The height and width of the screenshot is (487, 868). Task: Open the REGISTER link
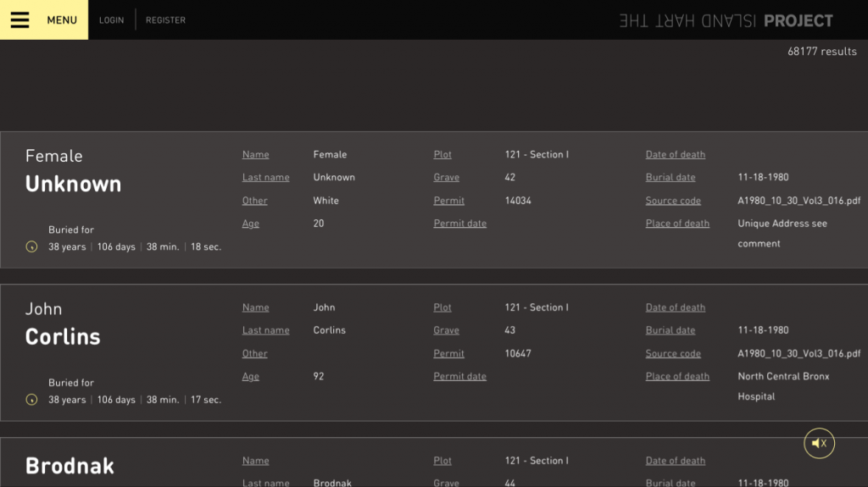coord(165,20)
